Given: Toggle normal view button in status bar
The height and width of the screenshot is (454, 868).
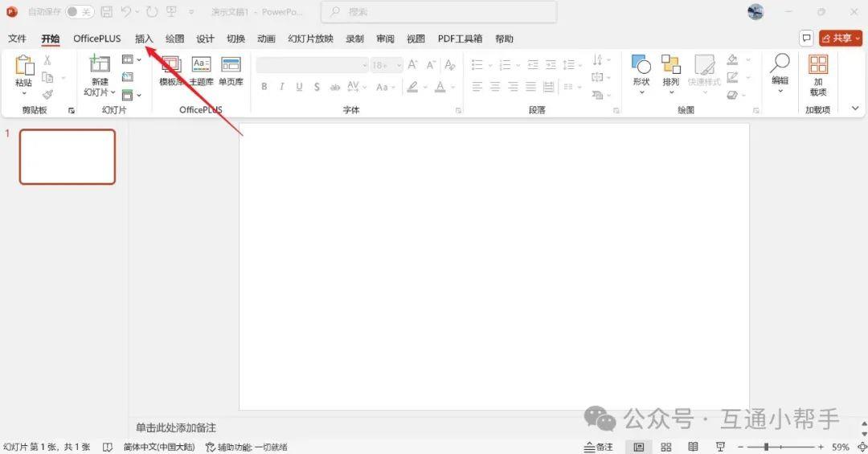Looking at the screenshot, I should click(639, 447).
